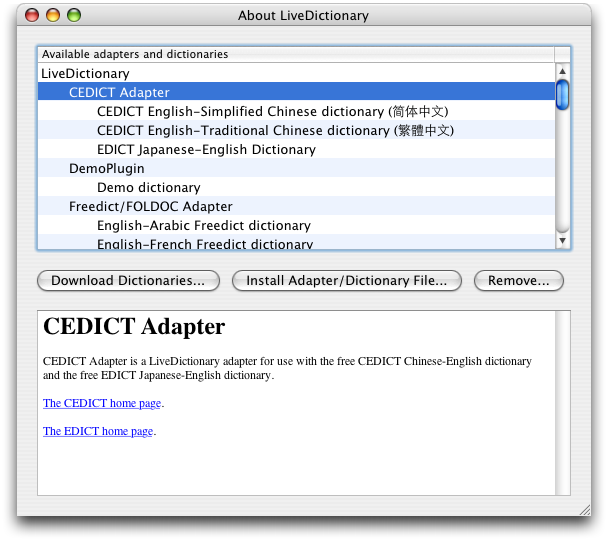Click the About LiveDictionary title bar
This screenshot has width=608, height=539.
click(303, 15)
